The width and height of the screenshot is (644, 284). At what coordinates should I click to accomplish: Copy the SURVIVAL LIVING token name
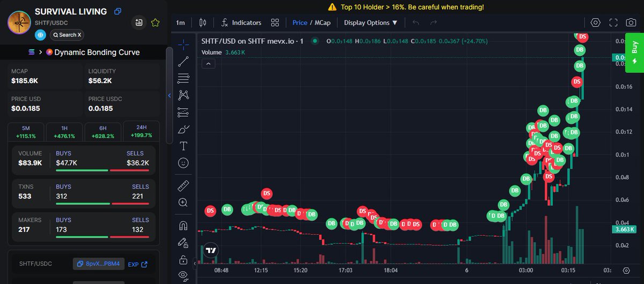(118, 11)
